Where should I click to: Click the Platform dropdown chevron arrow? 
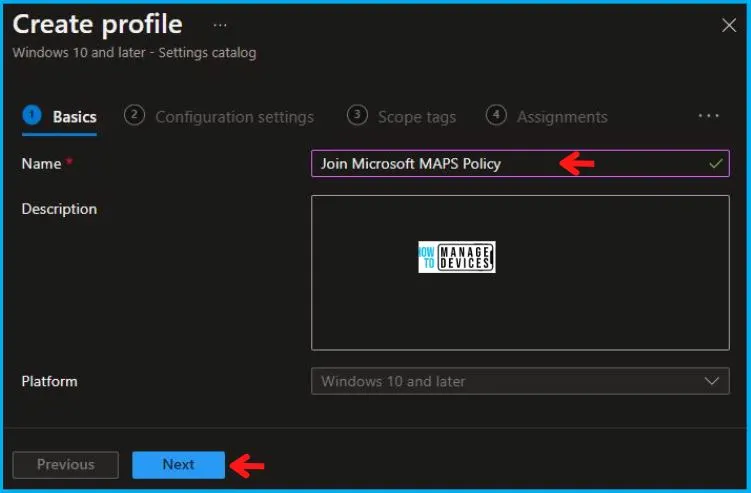tap(712, 381)
